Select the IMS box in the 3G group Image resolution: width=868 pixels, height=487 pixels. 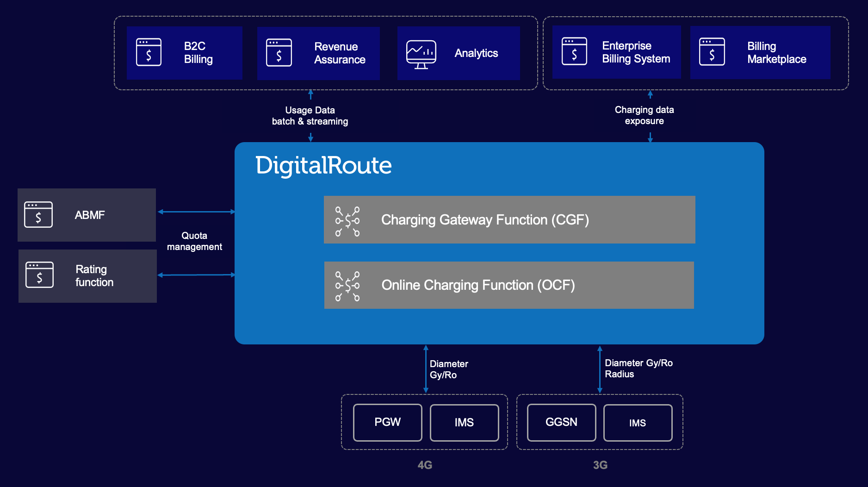[x=638, y=423]
